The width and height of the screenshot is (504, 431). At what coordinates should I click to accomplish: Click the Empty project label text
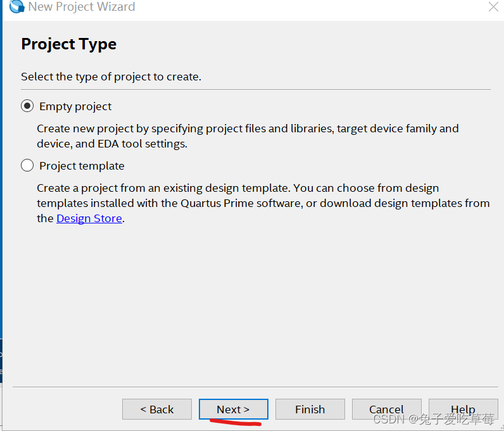click(x=75, y=106)
